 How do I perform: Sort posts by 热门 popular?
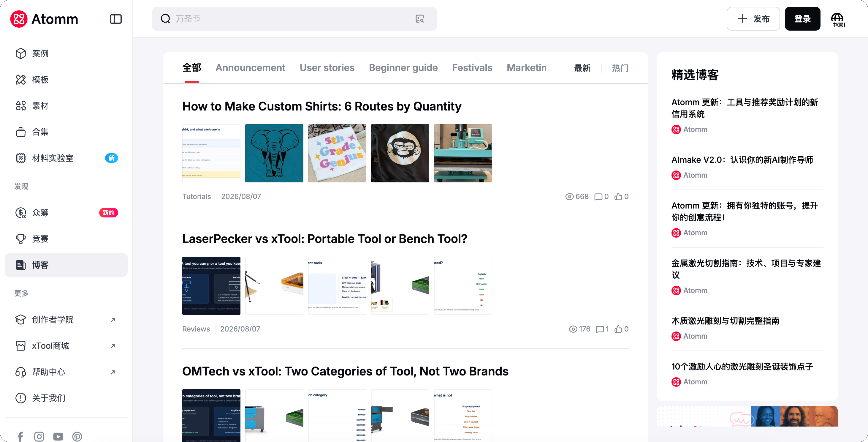pos(620,68)
